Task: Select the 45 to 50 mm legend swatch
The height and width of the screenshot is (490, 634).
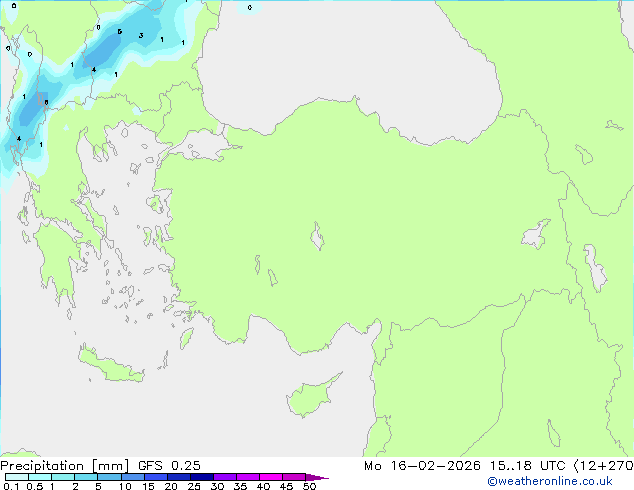Action: click(294, 477)
